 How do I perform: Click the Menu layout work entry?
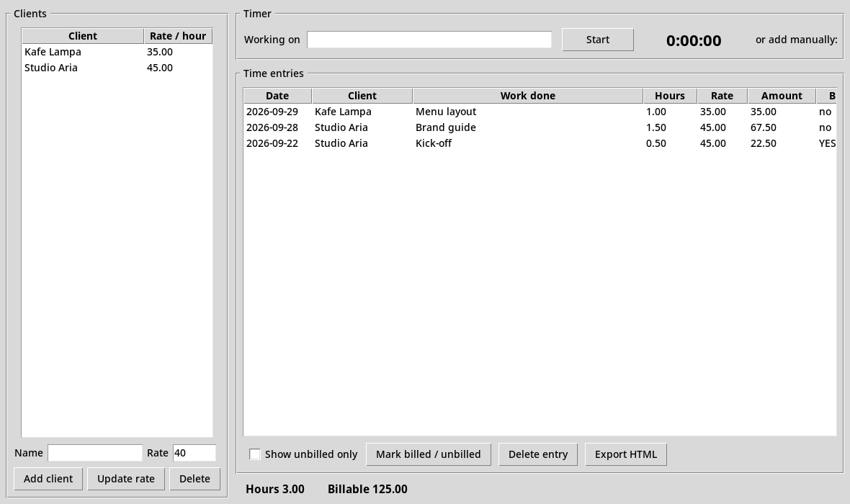[446, 112]
